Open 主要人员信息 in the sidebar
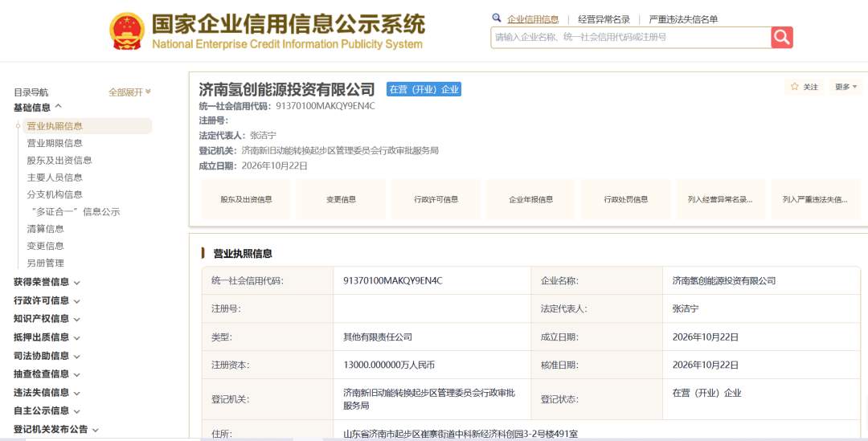The height and width of the screenshot is (441, 868). pos(55,178)
